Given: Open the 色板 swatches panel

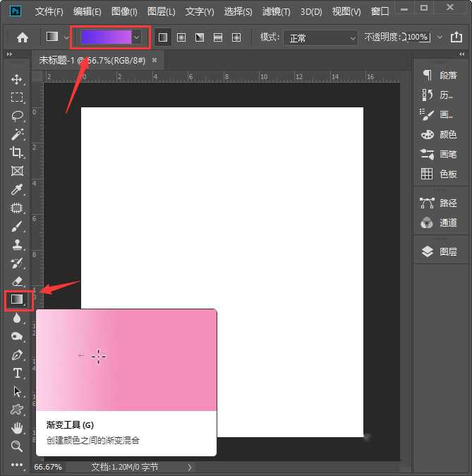Looking at the screenshot, I should tap(439, 174).
